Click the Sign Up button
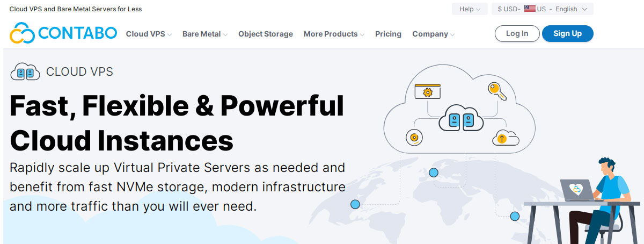Viewport: 644px width, 244px height. click(x=567, y=33)
